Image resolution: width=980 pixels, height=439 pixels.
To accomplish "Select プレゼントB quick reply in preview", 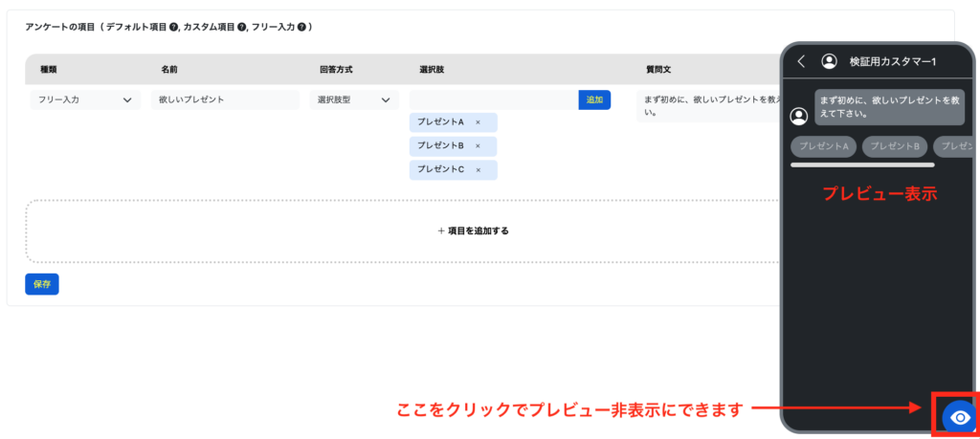I will pyautogui.click(x=894, y=146).
